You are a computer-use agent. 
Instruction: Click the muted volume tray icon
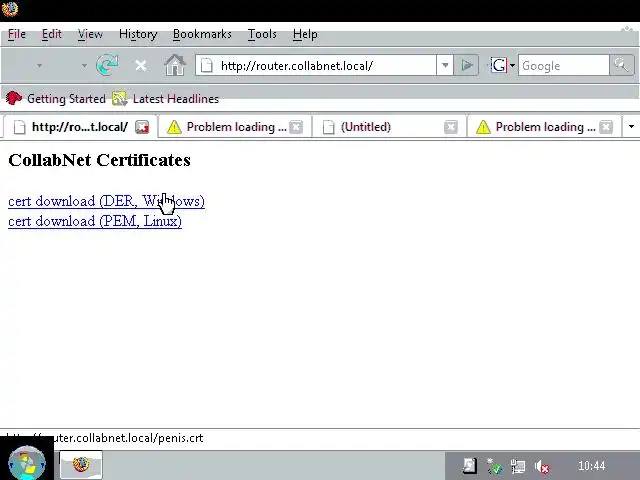(542, 466)
